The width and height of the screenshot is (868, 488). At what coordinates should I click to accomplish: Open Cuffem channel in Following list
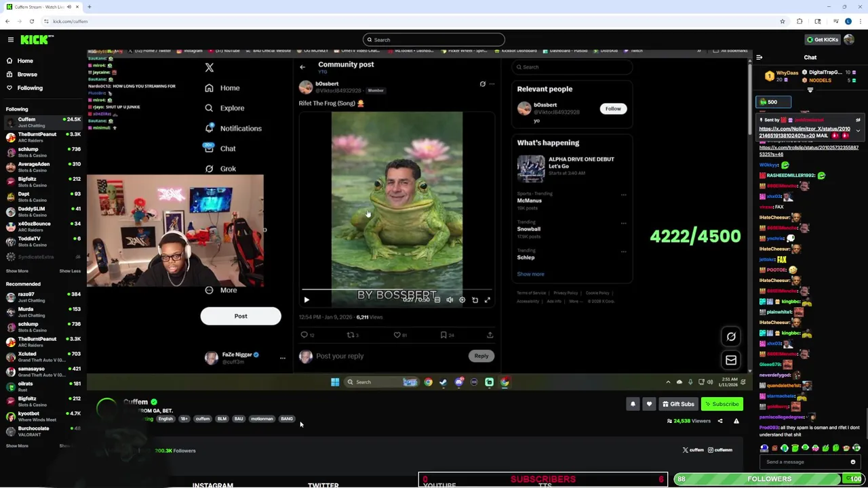point(42,122)
